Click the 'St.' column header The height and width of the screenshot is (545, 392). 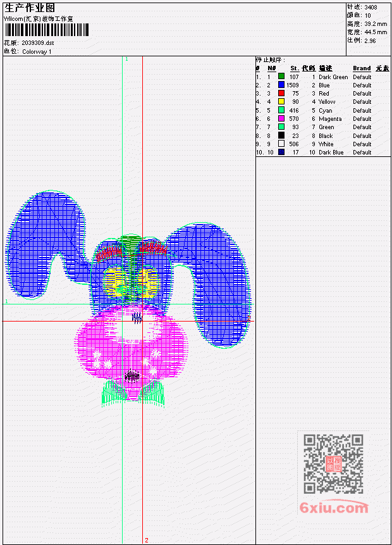pyautogui.click(x=295, y=68)
